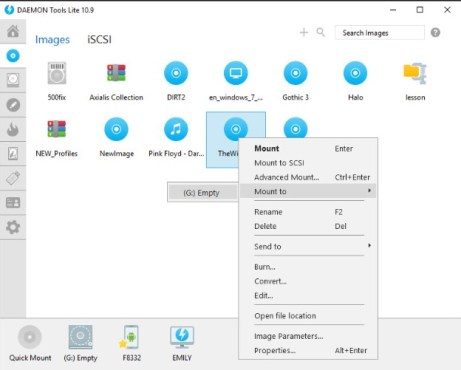Open the drives panel sidebar icon

13,202
